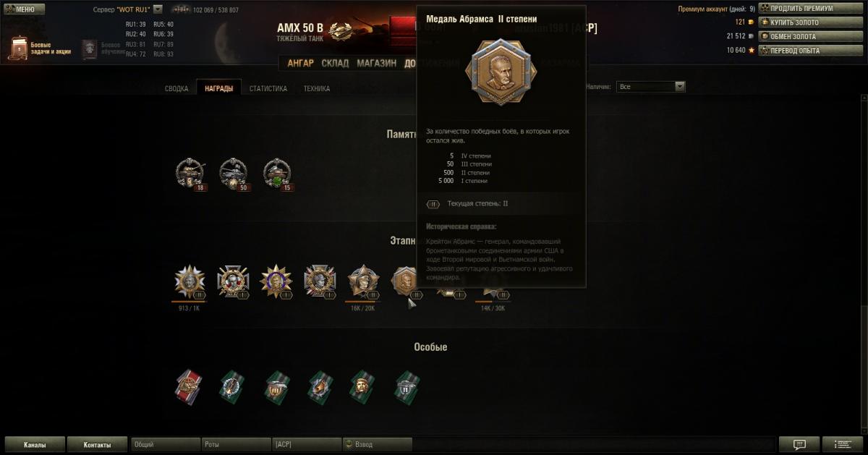The image size is (868, 455).
Task: Click the clover medal with 15 count
Action: pyautogui.click(x=277, y=174)
